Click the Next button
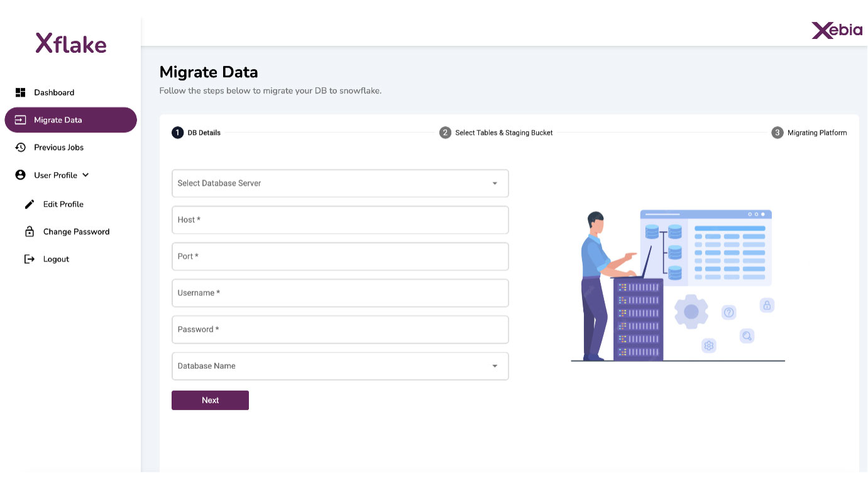Screen dimensions: 868x488 coord(210,400)
